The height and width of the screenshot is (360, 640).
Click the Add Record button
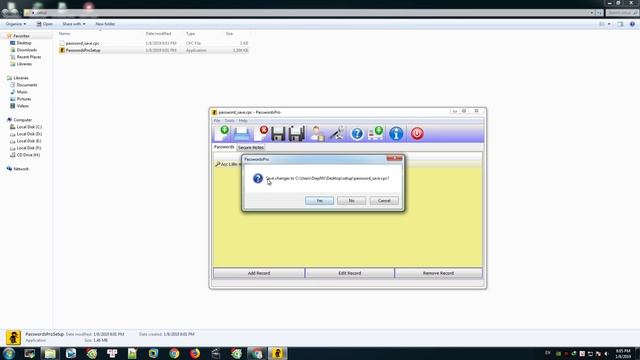pyautogui.click(x=259, y=273)
